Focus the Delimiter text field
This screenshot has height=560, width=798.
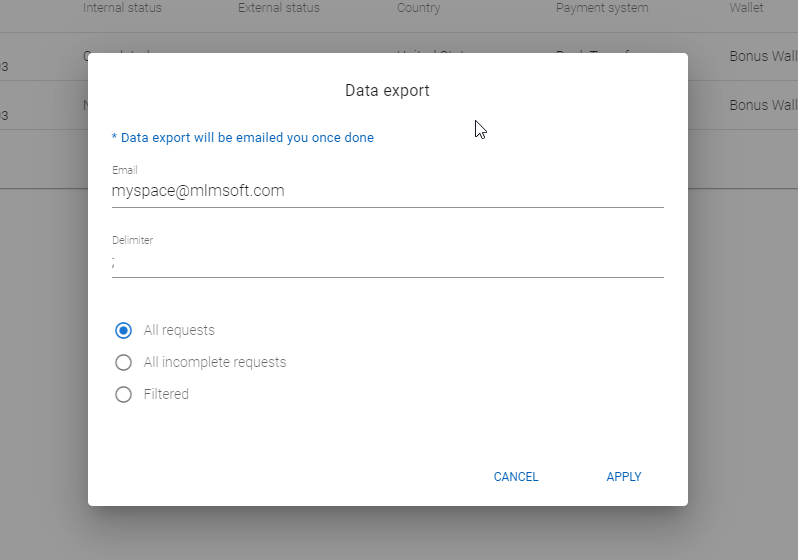pyautogui.click(x=387, y=262)
